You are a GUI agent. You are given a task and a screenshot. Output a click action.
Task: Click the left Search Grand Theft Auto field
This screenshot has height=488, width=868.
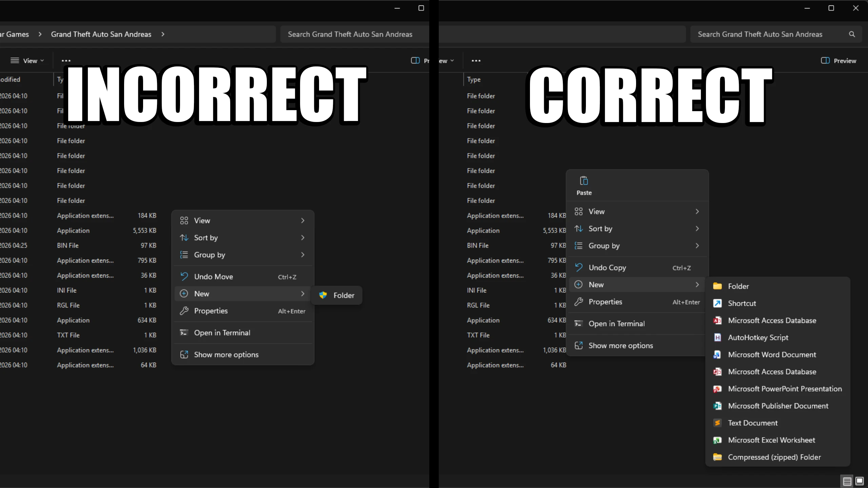click(x=350, y=34)
